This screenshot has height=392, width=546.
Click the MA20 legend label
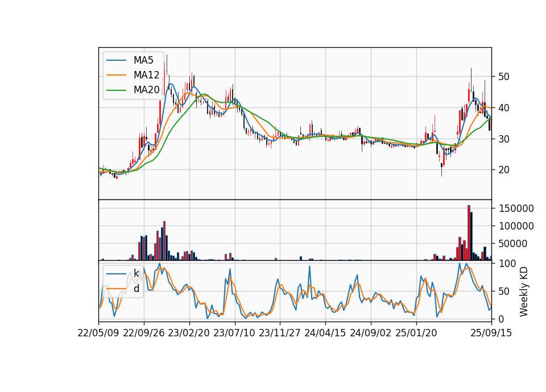146,90
